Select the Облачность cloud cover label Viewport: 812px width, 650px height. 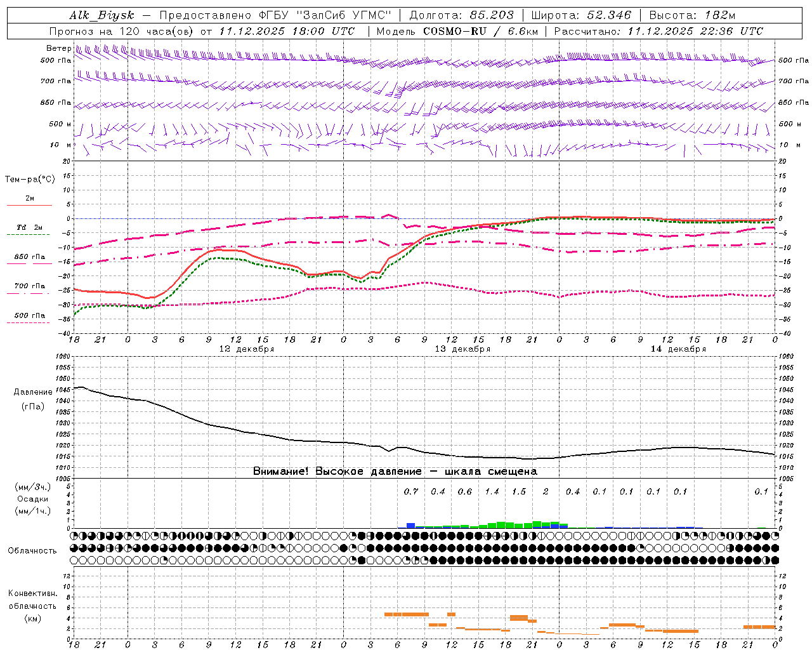[x=32, y=551]
